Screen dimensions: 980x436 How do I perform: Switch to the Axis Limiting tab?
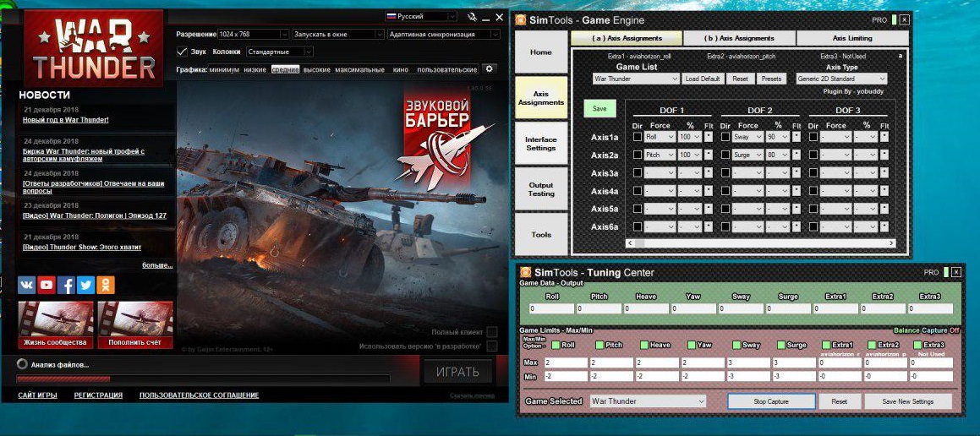tap(851, 38)
